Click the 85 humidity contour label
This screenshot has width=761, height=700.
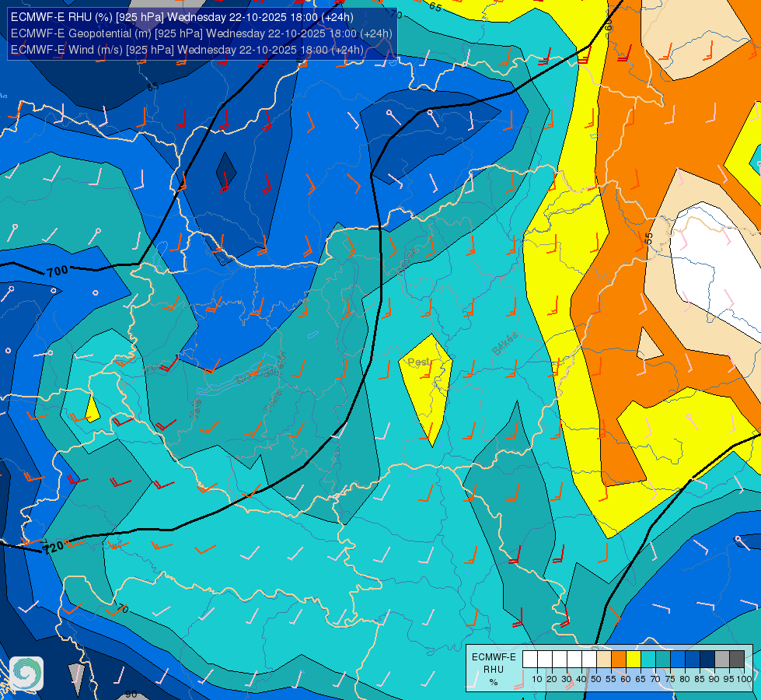tap(153, 87)
